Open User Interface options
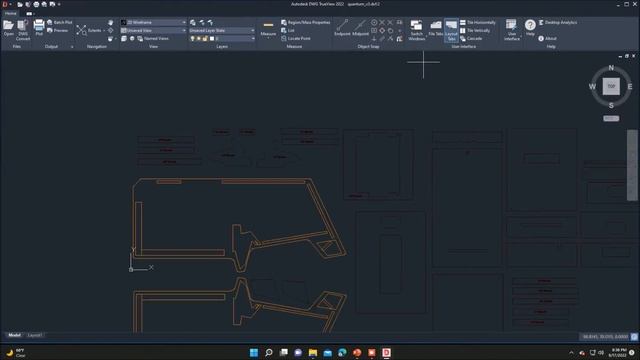This screenshot has width=640, height=360. tap(511, 29)
